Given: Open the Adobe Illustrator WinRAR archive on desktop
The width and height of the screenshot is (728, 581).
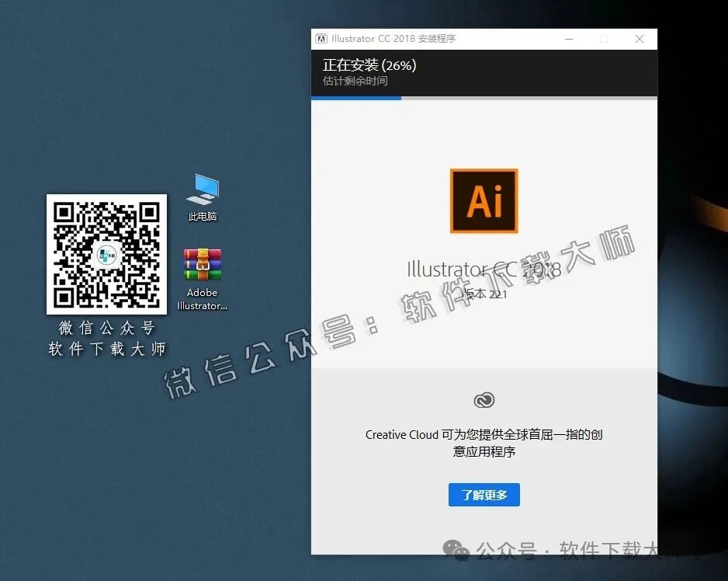Looking at the screenshot, I should (201, 264).
